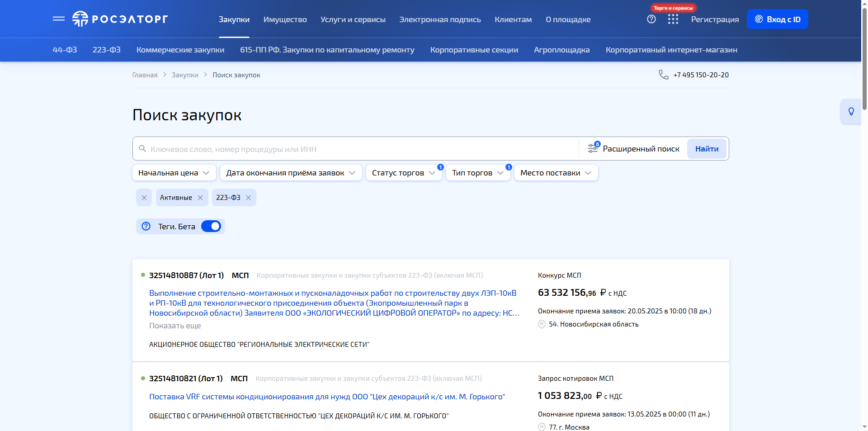The width and height of the screenshot is (868, 431).
Task: Open the Место поставки dropdown
Action: coord(556,173)
